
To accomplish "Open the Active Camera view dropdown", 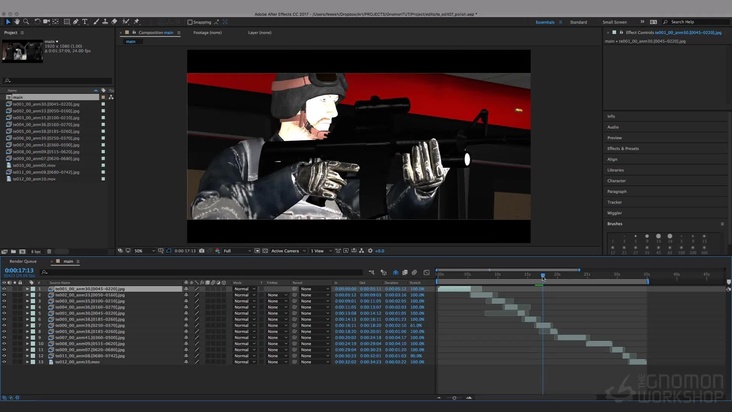I will click(287, 250).
